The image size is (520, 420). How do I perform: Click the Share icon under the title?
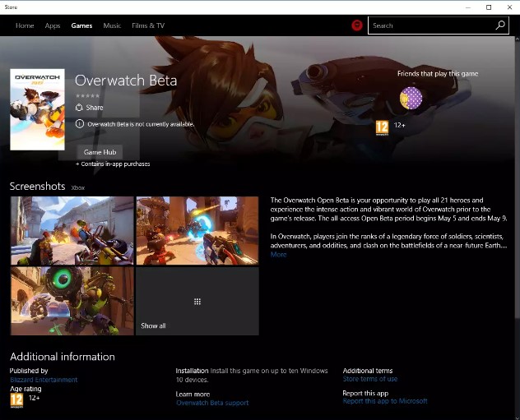click(x=79, y=108)
